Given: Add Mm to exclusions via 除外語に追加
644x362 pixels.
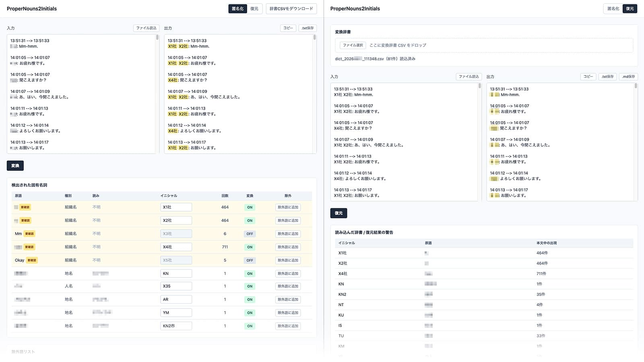Looking at the screenshot, I should (288, 234).
